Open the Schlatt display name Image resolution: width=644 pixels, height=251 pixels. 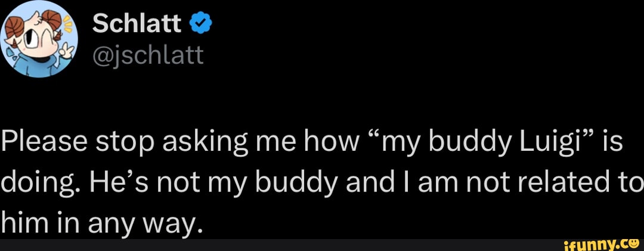coord(138,24)
